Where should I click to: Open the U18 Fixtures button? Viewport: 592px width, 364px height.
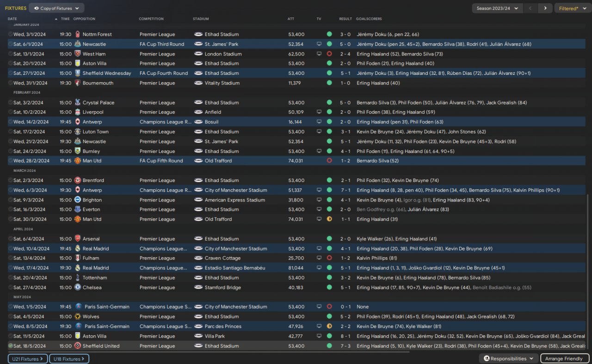pyautogui.click(x=69, y=358)
